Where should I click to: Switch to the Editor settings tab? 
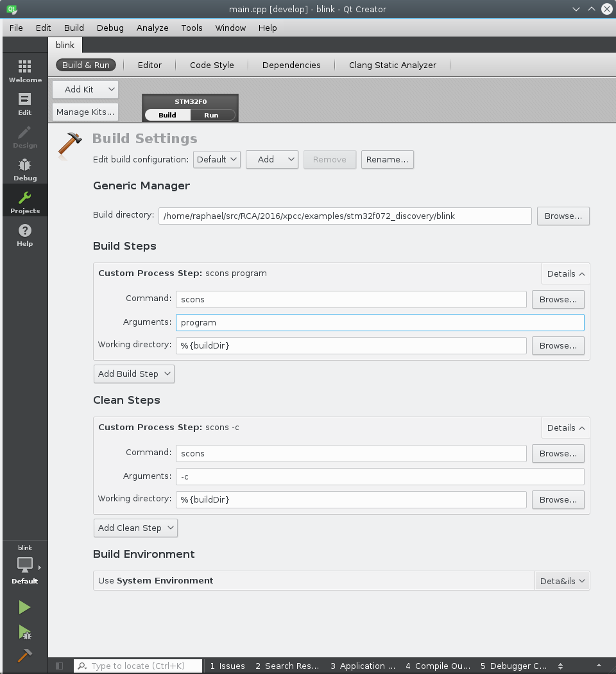(150, 65)
